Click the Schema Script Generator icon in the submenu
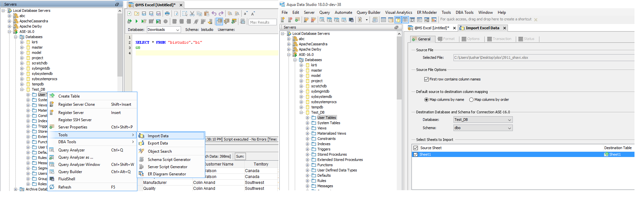 (x=141, y=159)
